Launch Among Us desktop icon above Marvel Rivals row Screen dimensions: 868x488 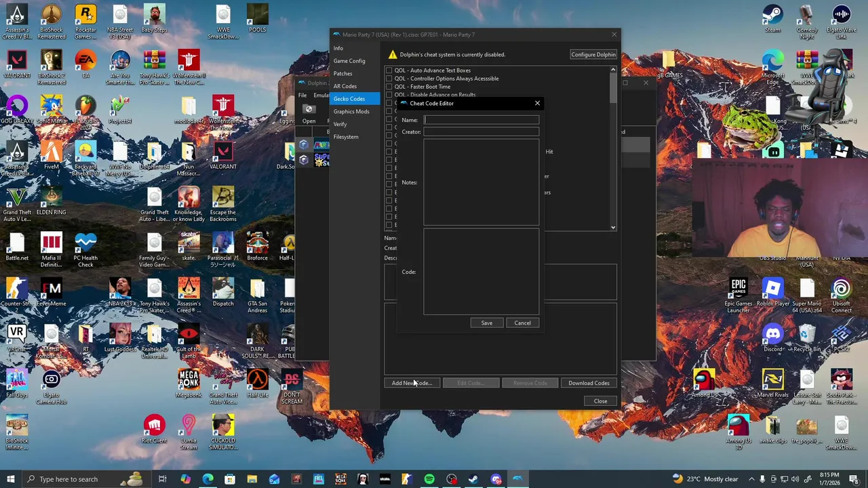tap(704, 383)
